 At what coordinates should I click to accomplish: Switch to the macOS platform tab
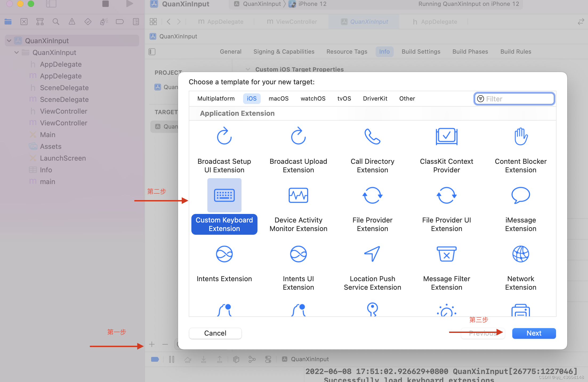tap(279, 99)
